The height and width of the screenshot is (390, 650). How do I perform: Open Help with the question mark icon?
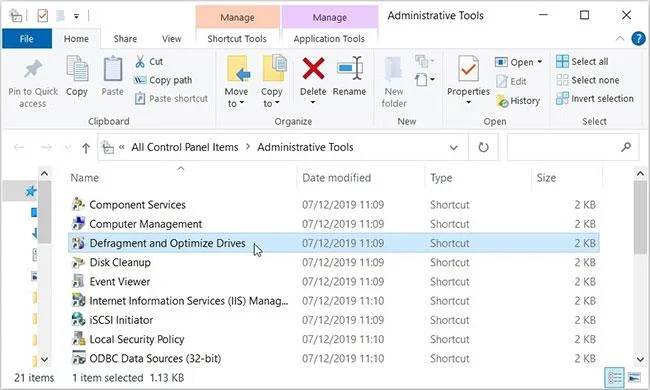(638, 39)
